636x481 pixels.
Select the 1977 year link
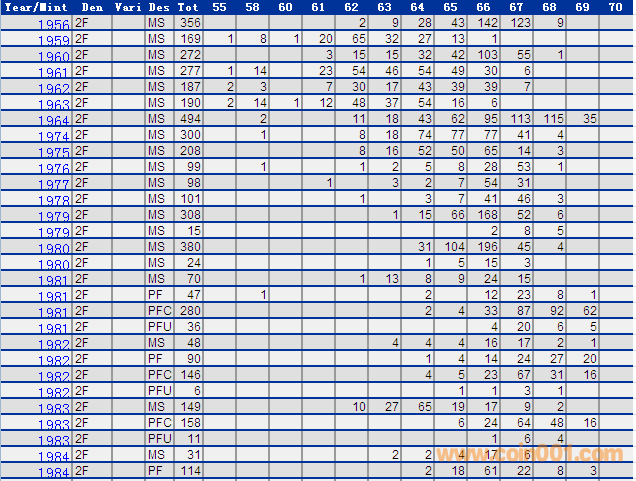coord(53,184)
